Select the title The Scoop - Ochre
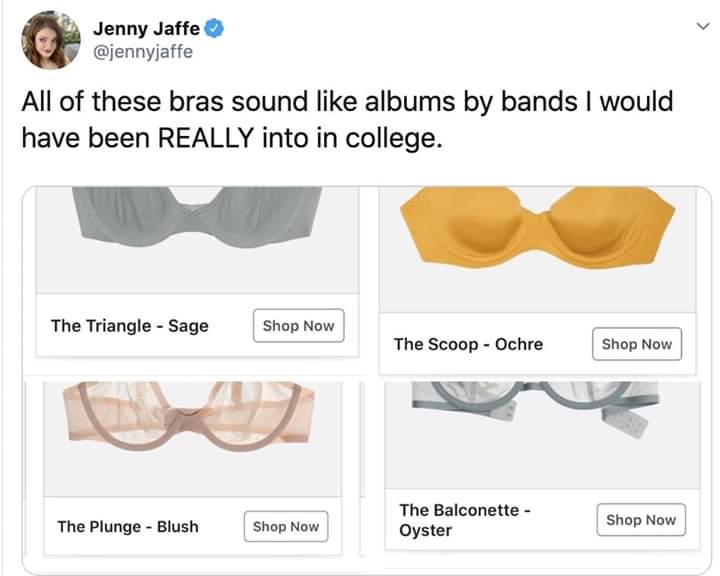Screen dimensions: 720x576 coord(468,344)
